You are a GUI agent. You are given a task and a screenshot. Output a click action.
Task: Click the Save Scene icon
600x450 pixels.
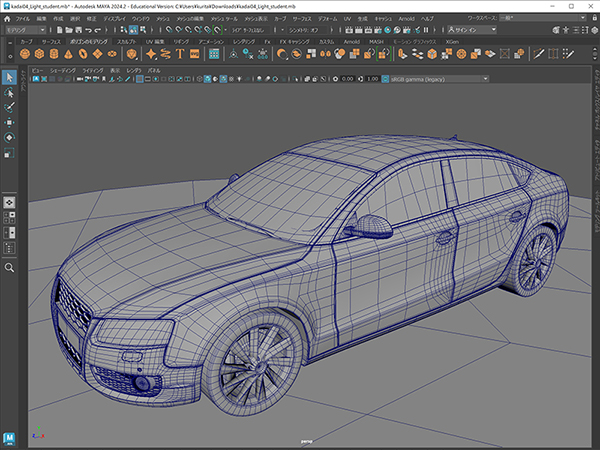(x=78, y=30)
